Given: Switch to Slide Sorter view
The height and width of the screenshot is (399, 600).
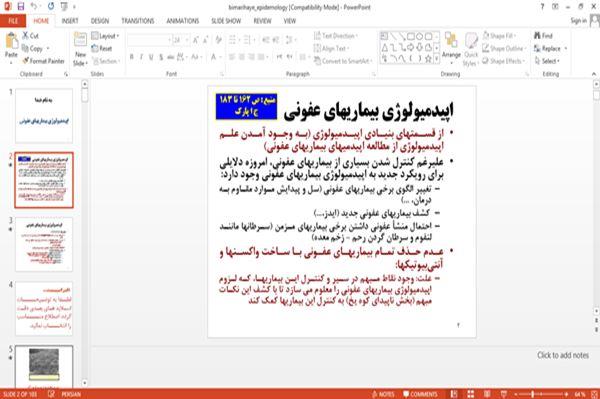Looking at the screenshot, I should (470, 394).
